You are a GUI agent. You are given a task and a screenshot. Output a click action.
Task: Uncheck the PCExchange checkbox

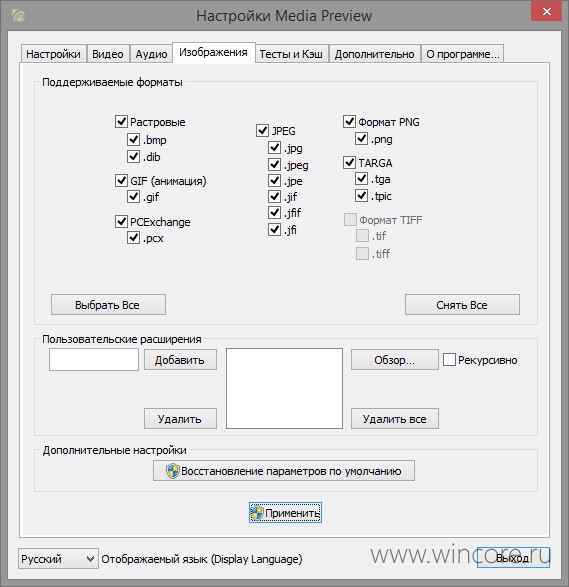121,221
